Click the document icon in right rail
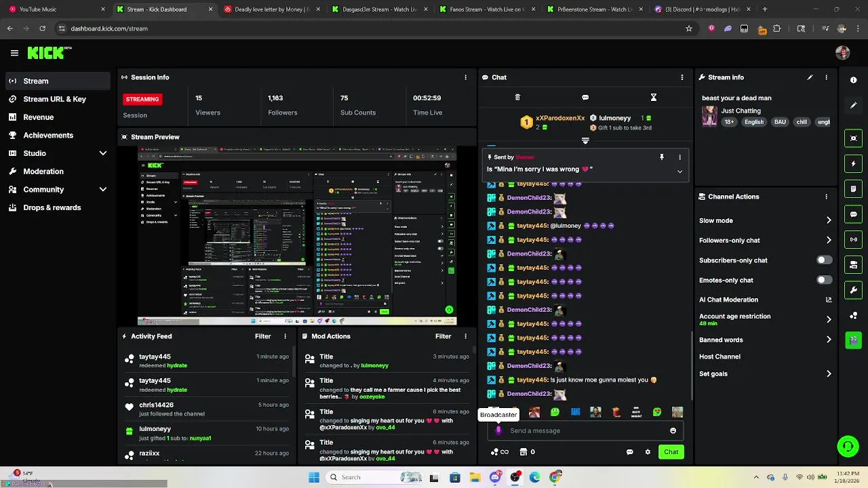Viewport: 868px width, 488px height. (853, 189)
